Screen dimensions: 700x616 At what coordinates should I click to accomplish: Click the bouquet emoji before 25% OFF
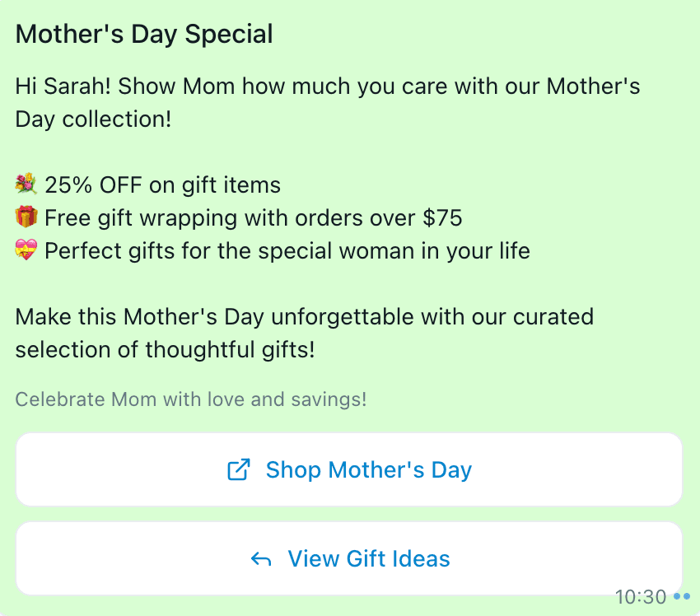click(x=26, y=184)
